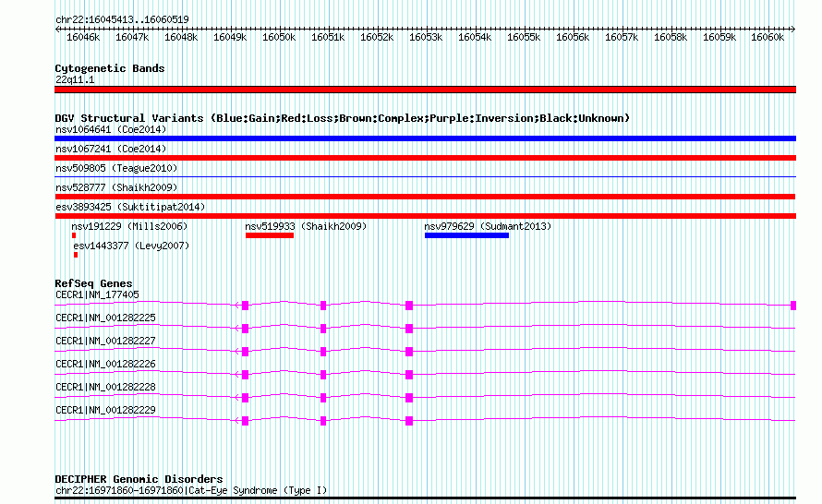
Task: Click the blue nsv1064641 gain bar
Action: pos(425,138)
